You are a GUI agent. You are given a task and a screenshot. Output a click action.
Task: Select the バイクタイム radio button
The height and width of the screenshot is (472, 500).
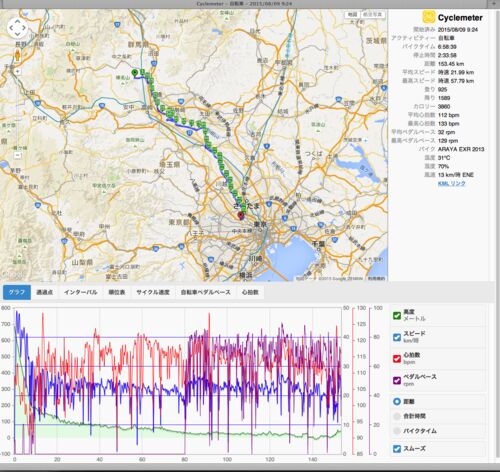click(397, 431)
